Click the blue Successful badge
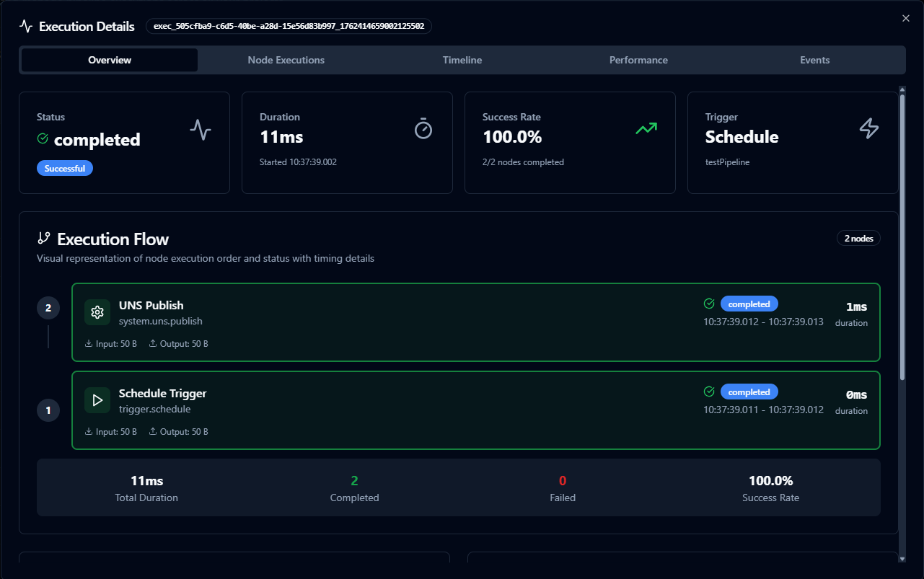 pyautogui.click(x=65, y=168)
